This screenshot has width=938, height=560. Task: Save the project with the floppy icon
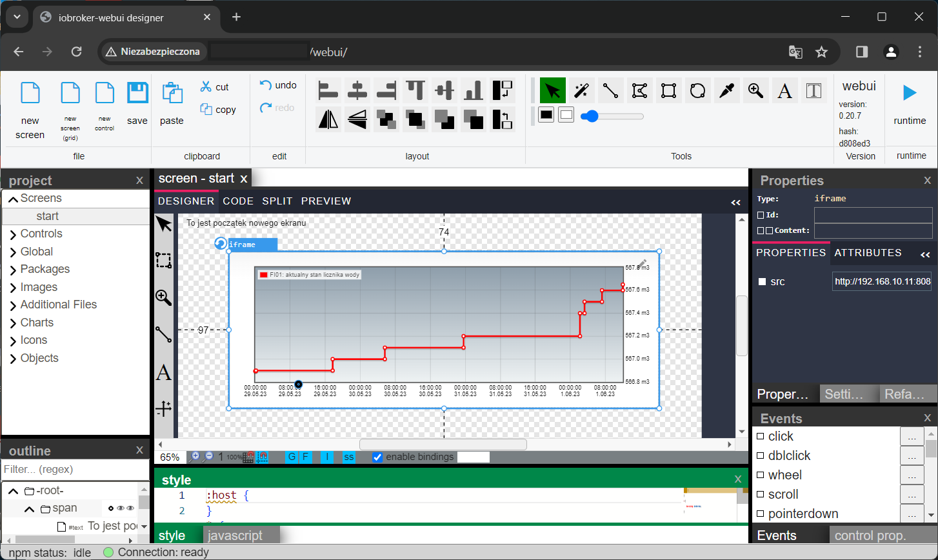click(x=137, y=93)
